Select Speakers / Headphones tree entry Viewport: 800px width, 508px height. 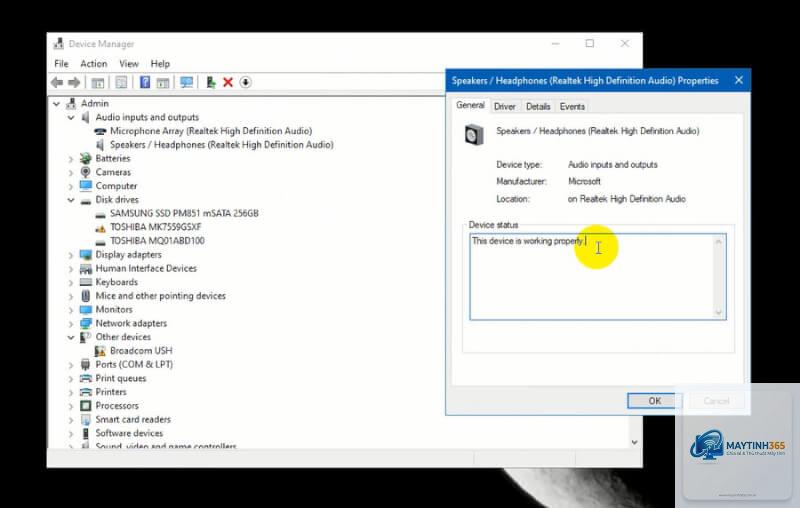coord(221,145)
